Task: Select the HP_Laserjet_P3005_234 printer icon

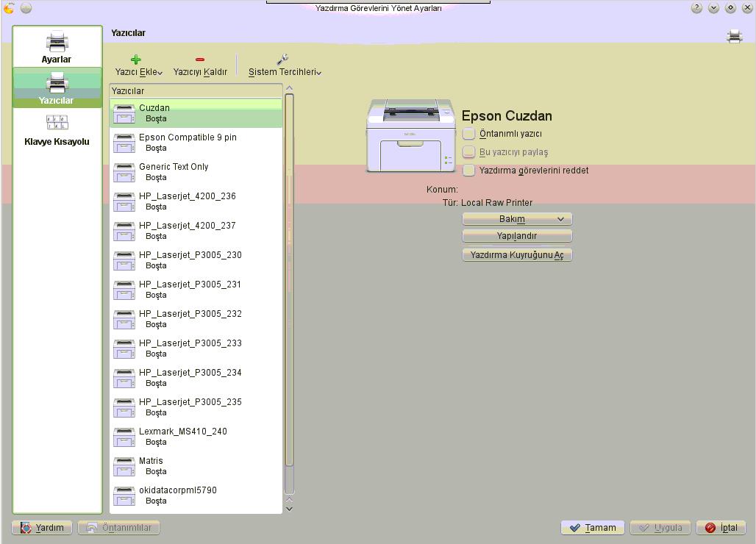Action: [124, 378]
